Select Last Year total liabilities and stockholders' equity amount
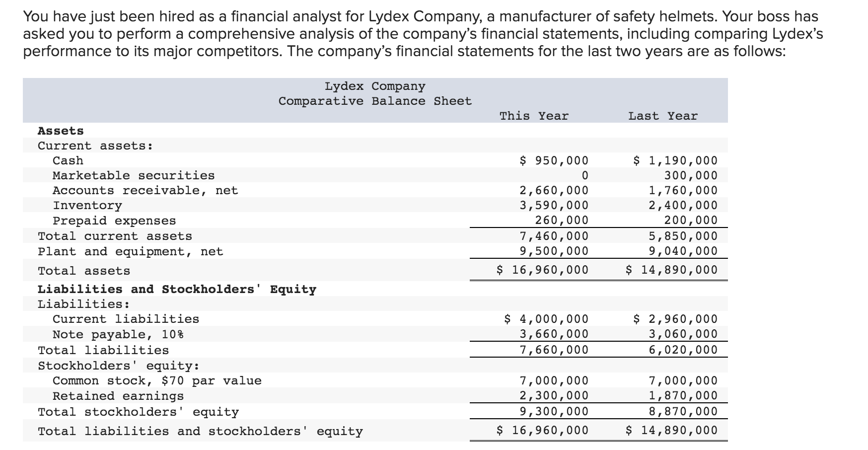This screenshot has height=450, width=868. (x=672, y=431)
